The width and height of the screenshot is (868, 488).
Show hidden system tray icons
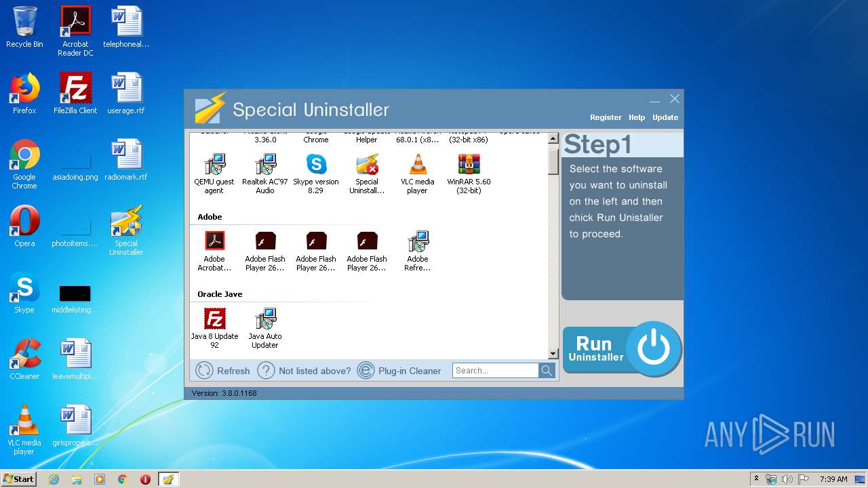(x=756, y=479)
